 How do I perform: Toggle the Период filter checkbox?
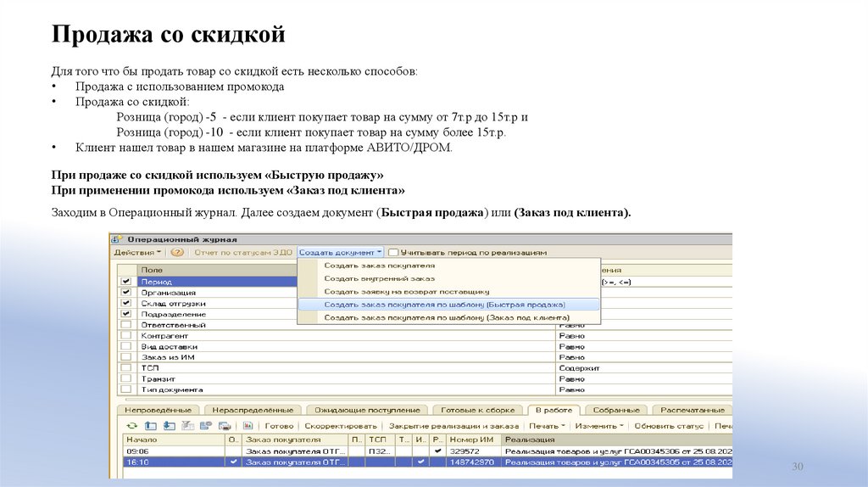point(126,282)
